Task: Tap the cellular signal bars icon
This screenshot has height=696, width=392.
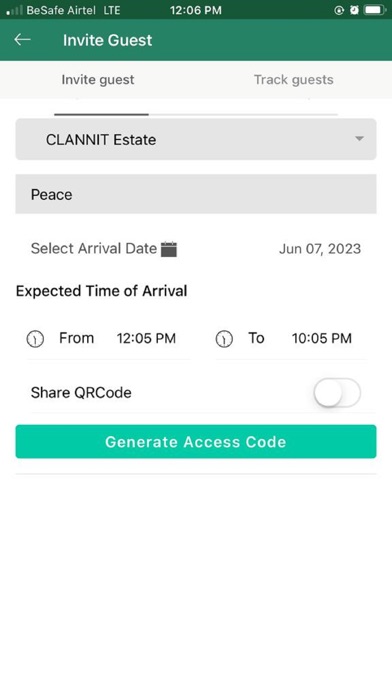Action: coord(14,10)
